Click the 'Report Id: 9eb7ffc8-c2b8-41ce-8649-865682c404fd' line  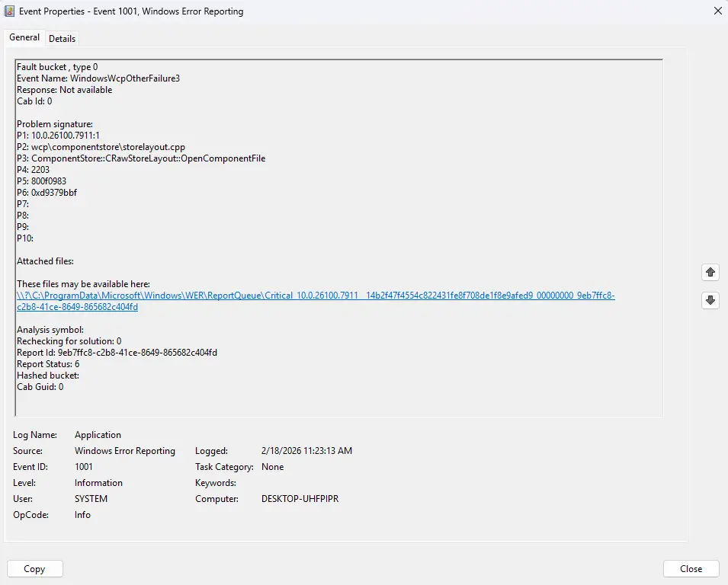coord(117,353)
